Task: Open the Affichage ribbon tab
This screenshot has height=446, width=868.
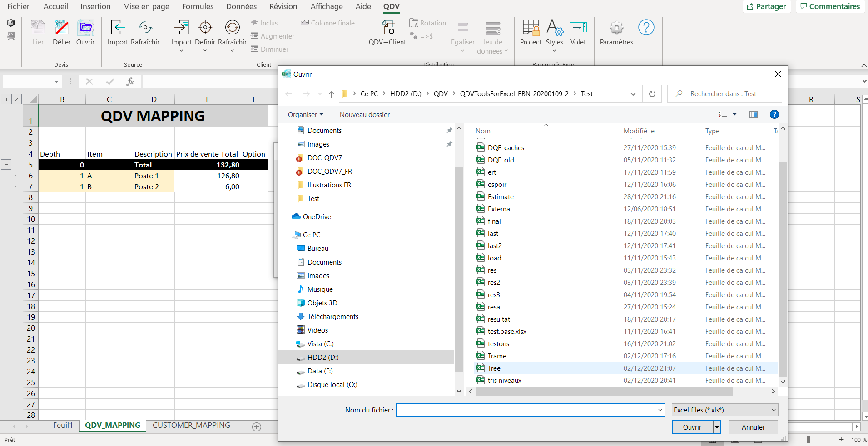Action: (327, 6)
